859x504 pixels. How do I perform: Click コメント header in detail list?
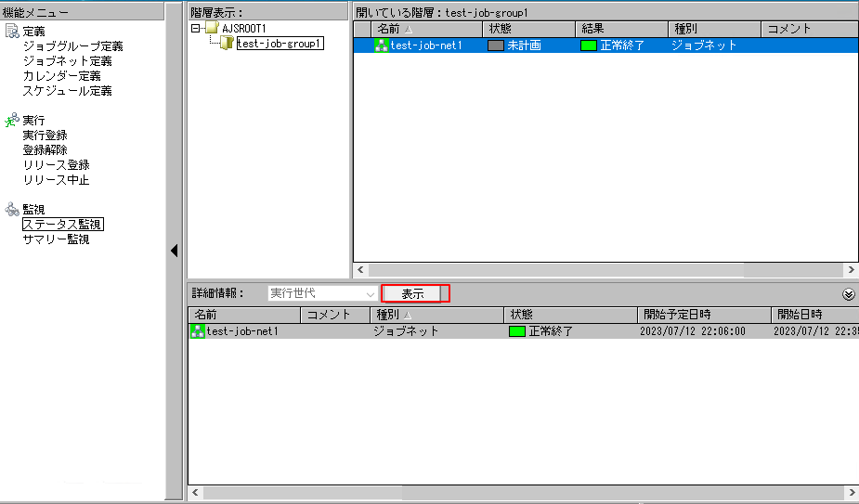[335, 315]
